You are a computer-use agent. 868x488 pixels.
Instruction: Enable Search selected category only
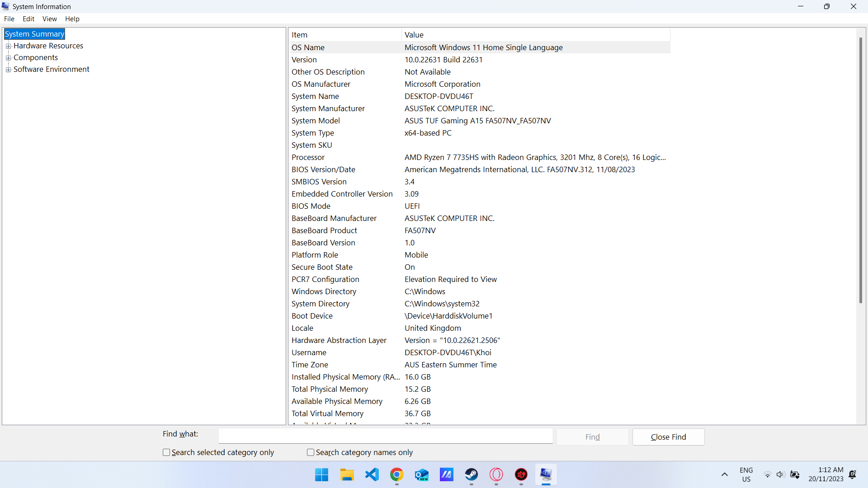166,452
